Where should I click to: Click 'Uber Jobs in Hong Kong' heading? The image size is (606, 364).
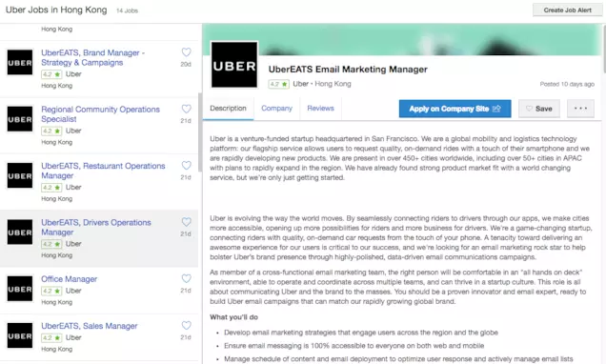(x=56, y=10)
